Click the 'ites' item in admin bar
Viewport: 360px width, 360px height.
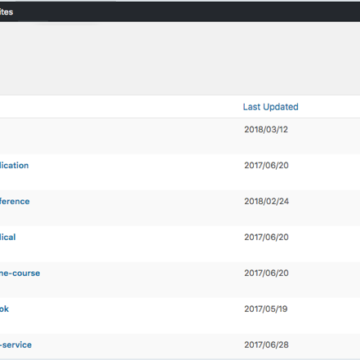[x=6, y=12]
